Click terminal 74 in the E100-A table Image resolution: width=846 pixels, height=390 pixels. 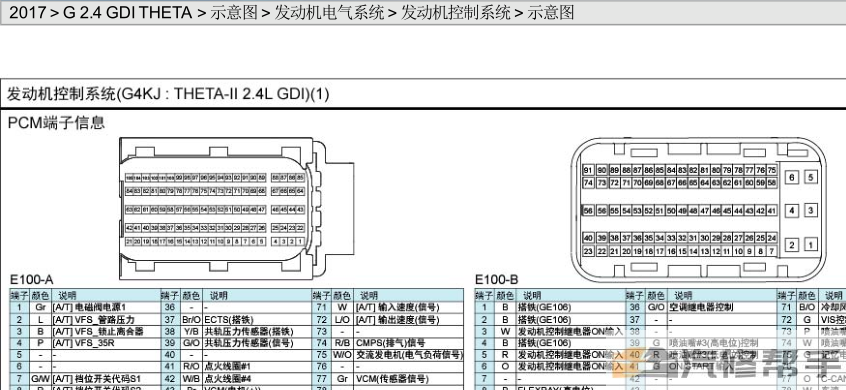pos(322,343)
